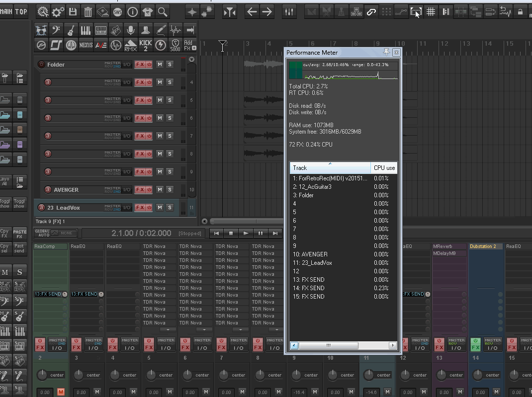Expand FX list arrow under mixer channel 5
The image size is (532, 397).
[x=168, y=329]
